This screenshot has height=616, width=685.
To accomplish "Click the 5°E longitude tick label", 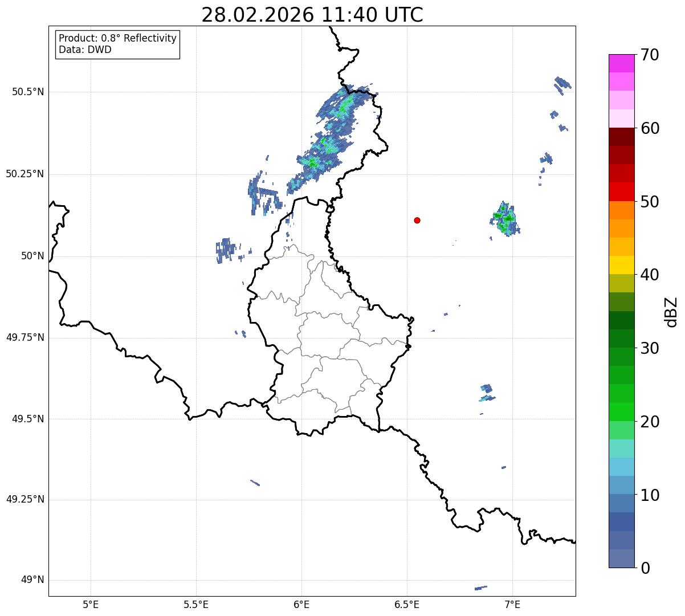I will pyautogui.click(x=91, y=604).
